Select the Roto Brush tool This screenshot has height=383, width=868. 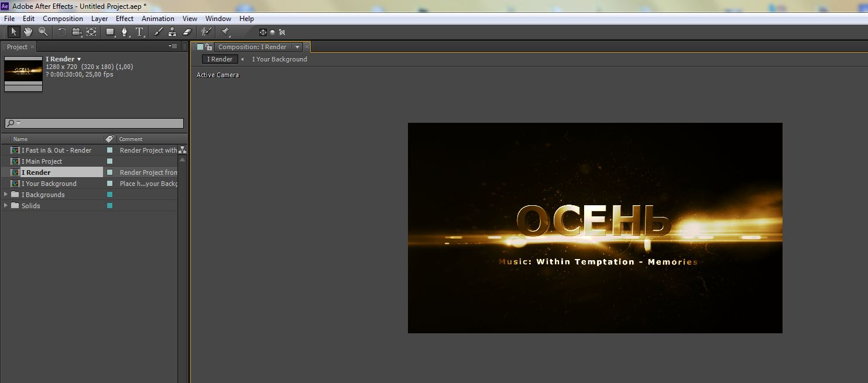point(206,32)
